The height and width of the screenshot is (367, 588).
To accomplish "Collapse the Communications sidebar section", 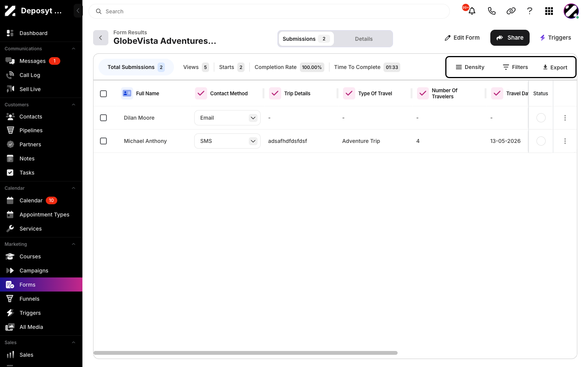I will (74, 49).
